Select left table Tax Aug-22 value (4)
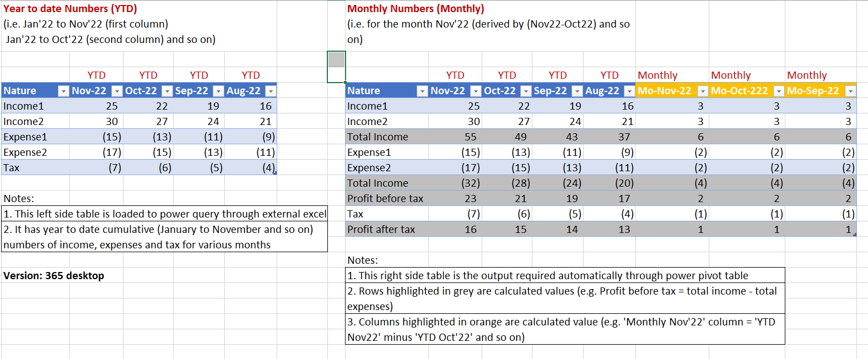 coord(268,168)
